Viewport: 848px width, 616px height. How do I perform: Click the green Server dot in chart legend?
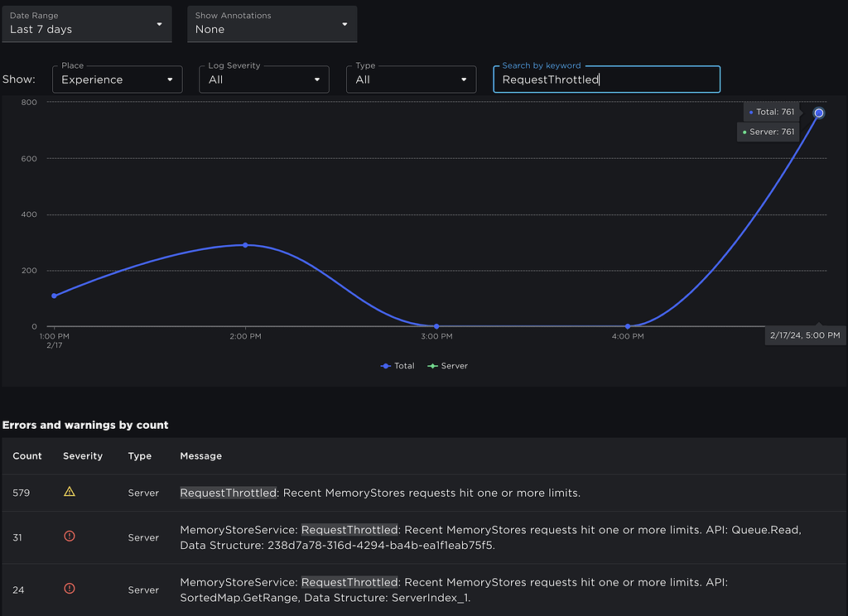coord(432,365)
